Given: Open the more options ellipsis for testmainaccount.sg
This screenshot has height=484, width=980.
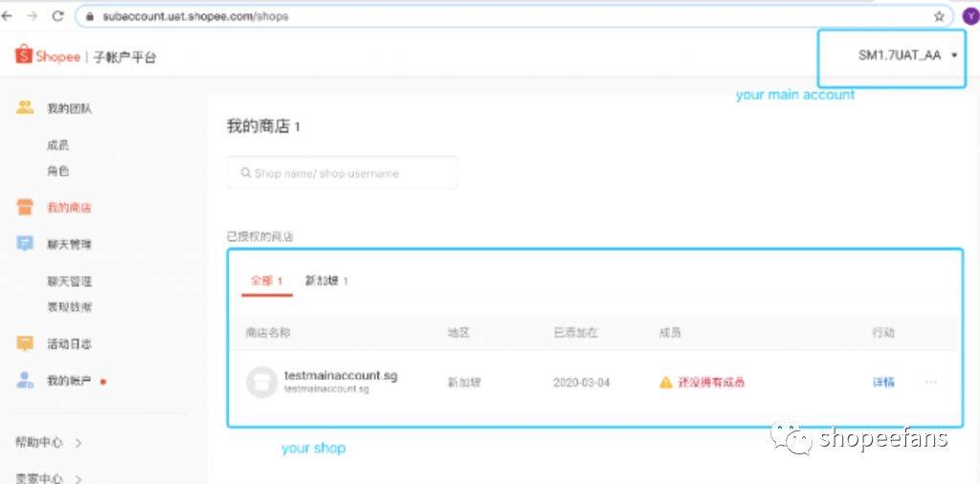Looking at the screenshot, I should [x=930, y=382].
